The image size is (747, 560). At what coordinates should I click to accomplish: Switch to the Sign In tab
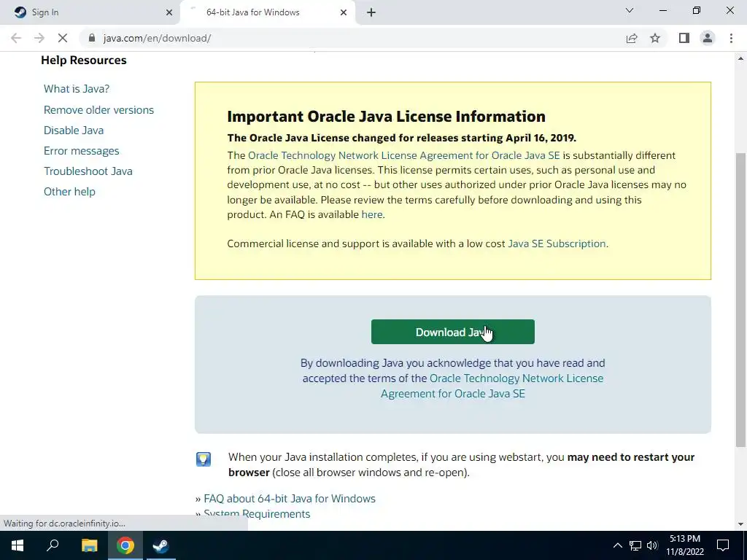coord(90,12)
